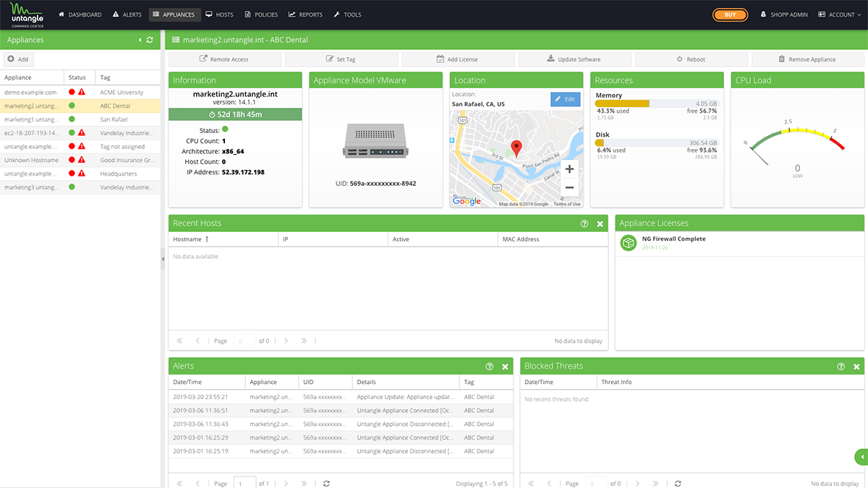Select the demo.example.com appliance row
Viewport: 868px width, 488px height.
[x=80, y=93]
